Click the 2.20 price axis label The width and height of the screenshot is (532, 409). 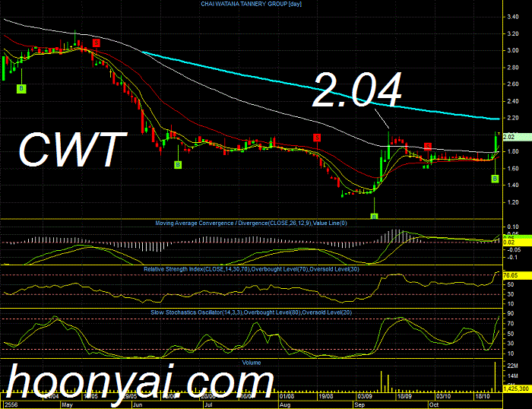pos(513,118)
